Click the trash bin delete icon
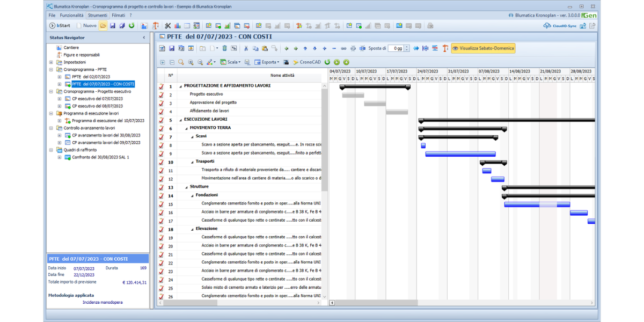 pyautogui.click(x=224, y=48)
